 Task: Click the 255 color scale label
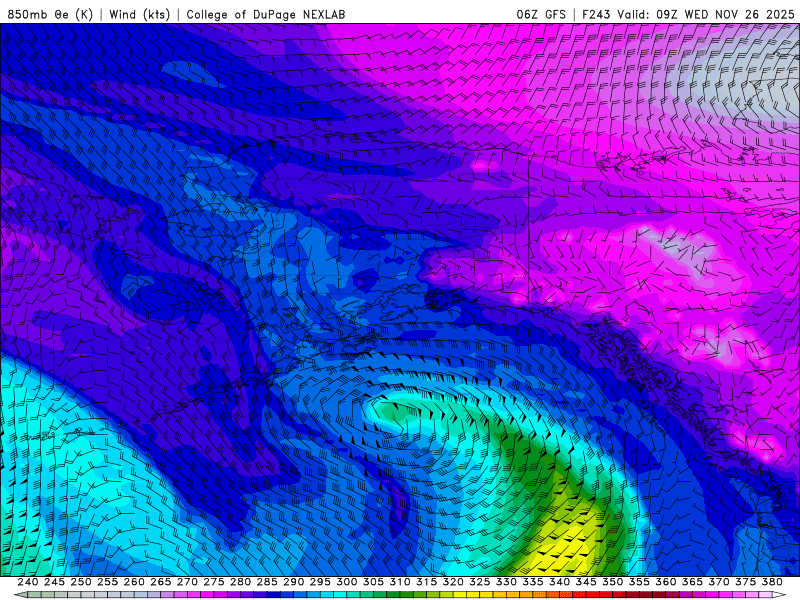coord(107,582)
